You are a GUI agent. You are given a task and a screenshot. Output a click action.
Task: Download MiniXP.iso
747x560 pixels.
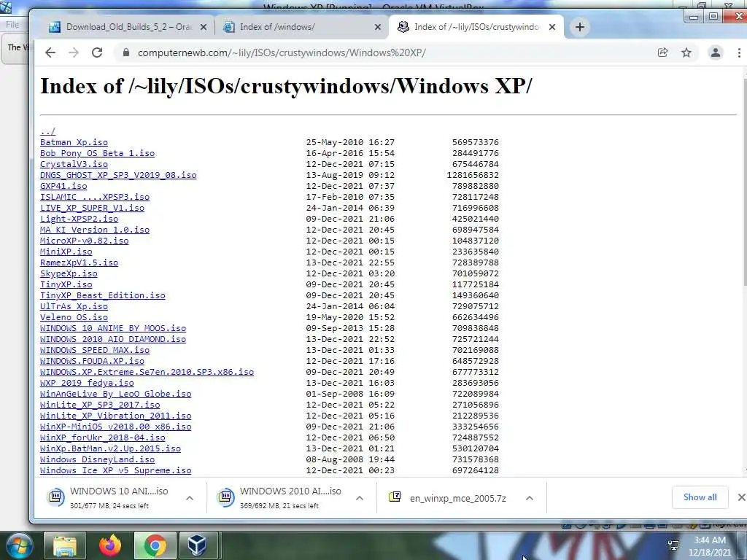click(66, 252)
